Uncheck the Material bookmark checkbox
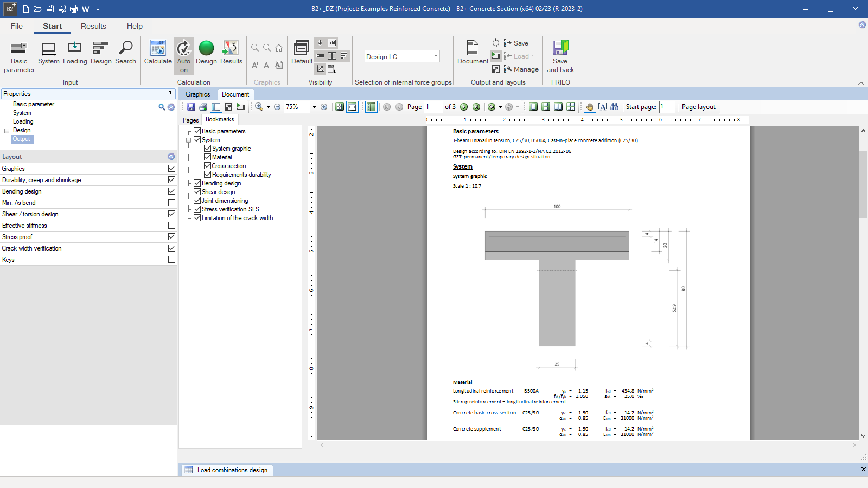 pos(208,157)
